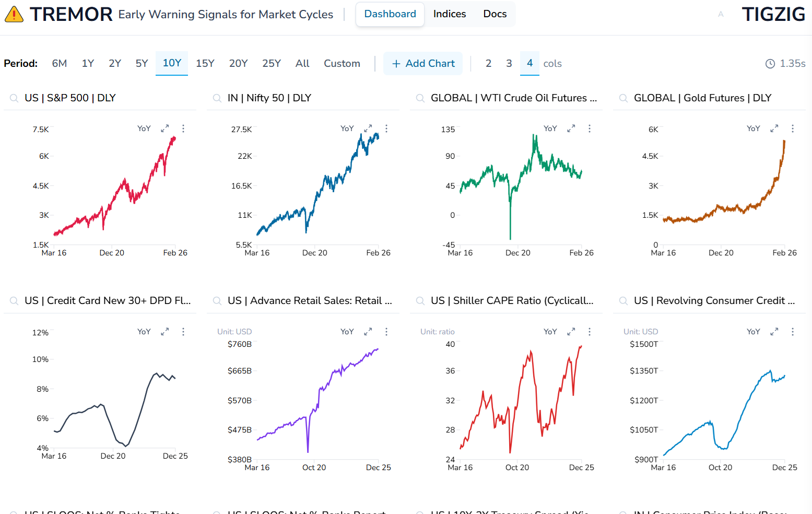Screen dimensions: 812x514
Task: Switch to the Dashboard tab
Action: click(390, 14)
